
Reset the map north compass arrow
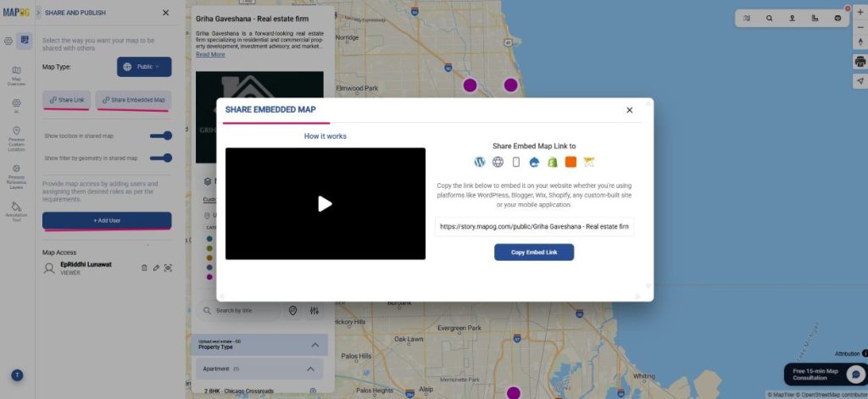tap(860, 42)
